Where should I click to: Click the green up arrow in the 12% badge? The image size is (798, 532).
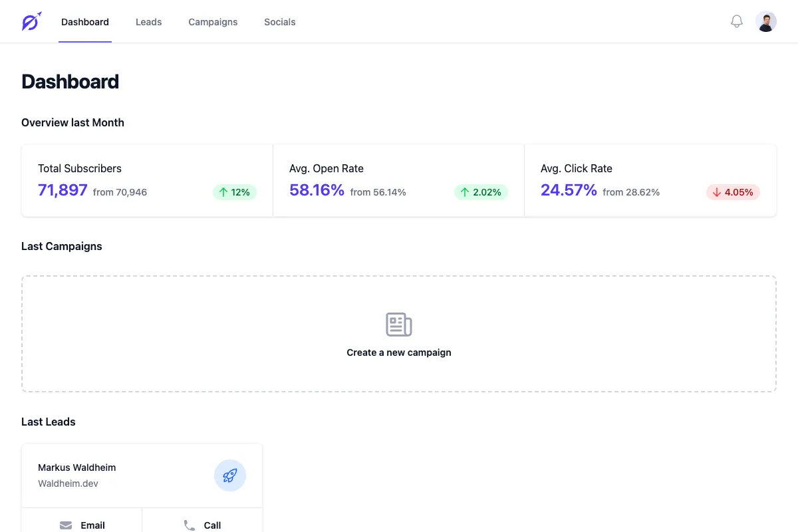tap(223, 192)
